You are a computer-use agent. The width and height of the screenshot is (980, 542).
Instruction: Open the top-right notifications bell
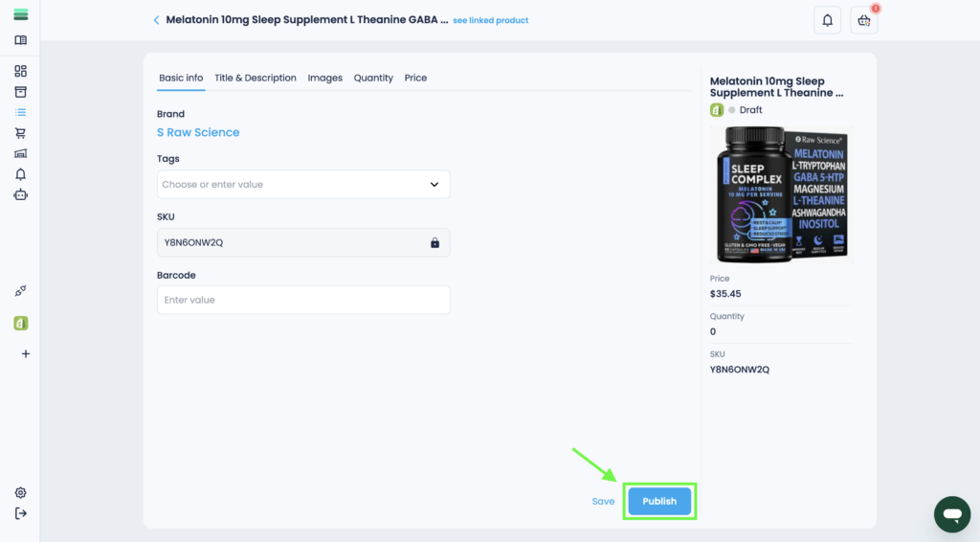827,20
